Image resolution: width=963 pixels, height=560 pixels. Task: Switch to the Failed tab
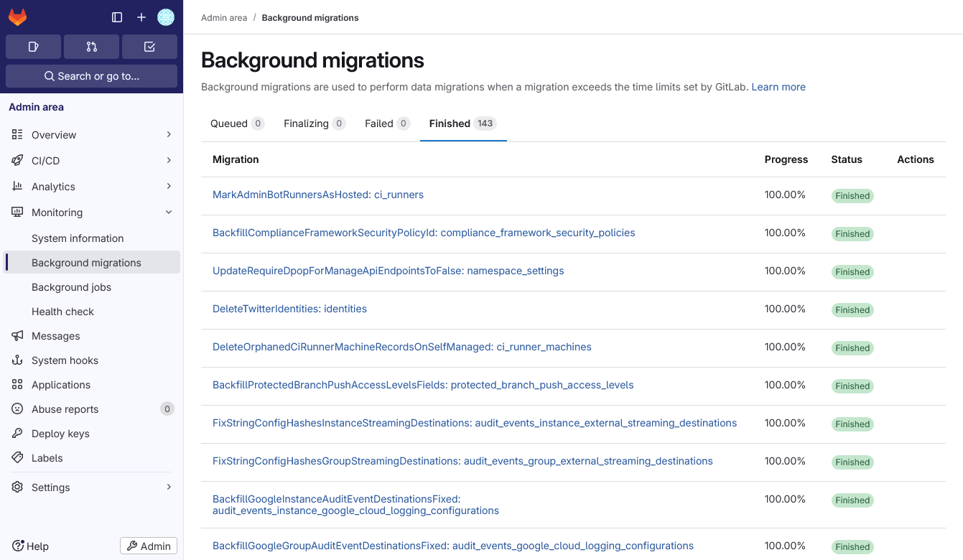(x=387, y=123)
